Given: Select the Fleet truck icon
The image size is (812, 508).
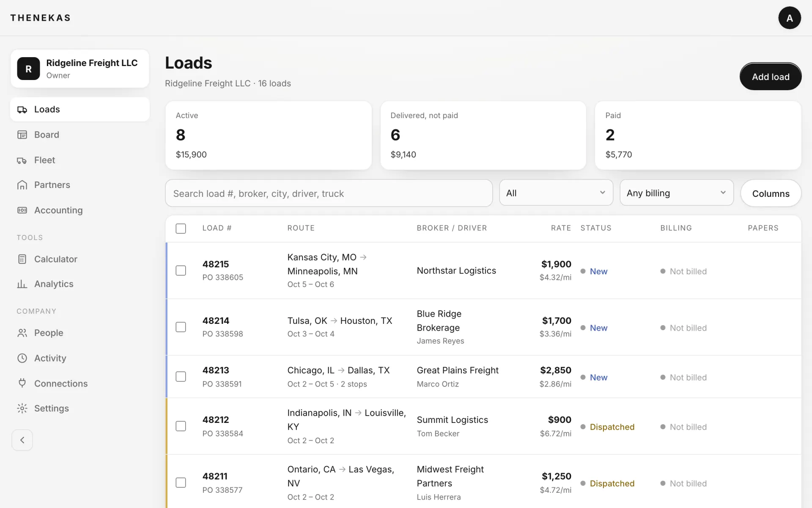Looking at the screenshot, I should (x=22, y=160).
